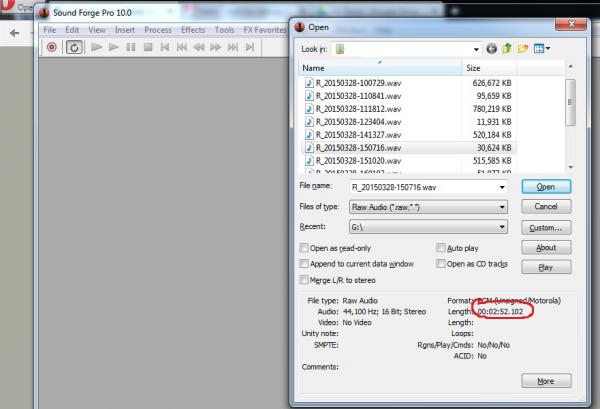The width and height of the screenshot is (600, 409).
Task: Toggle the Auto play checkbox
Action: click(441, 247)
